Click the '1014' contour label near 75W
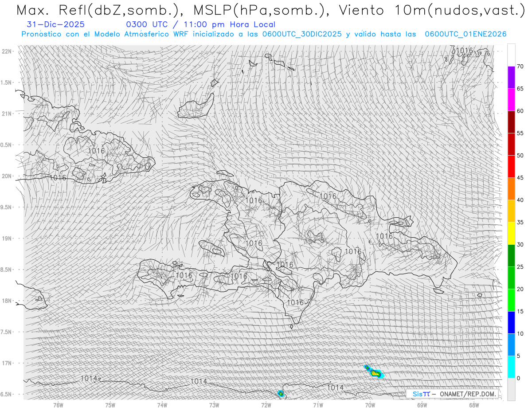Viewport: 532px width, 411px height. coord(89,378)
